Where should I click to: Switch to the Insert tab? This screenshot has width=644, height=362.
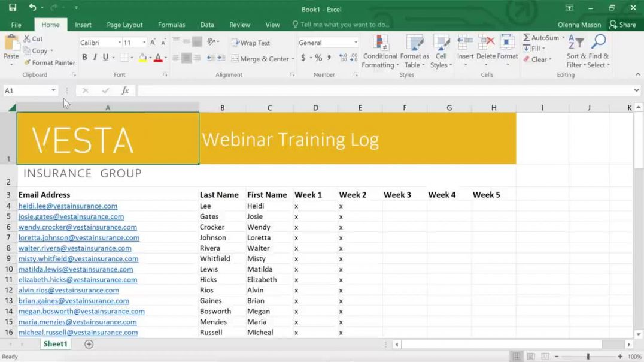pyautogui.click(x=83, y=25)
